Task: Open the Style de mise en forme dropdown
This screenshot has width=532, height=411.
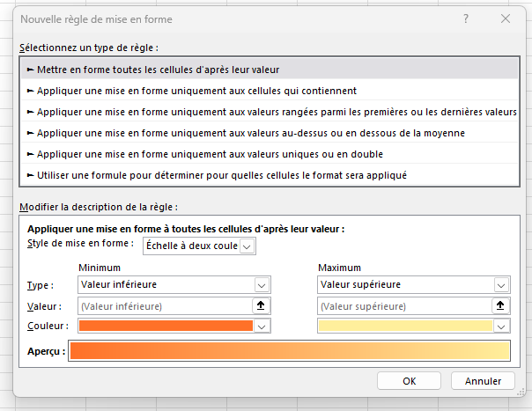Action: click(x=247, y=246)
